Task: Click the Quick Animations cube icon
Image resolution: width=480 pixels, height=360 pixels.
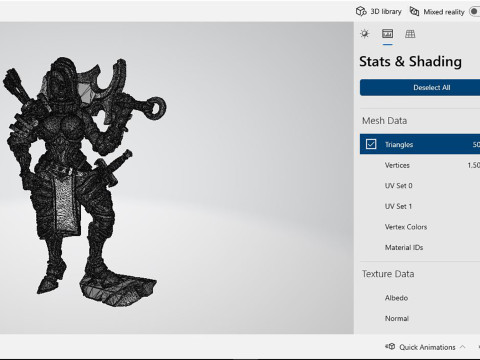Action: coord(390,347)
